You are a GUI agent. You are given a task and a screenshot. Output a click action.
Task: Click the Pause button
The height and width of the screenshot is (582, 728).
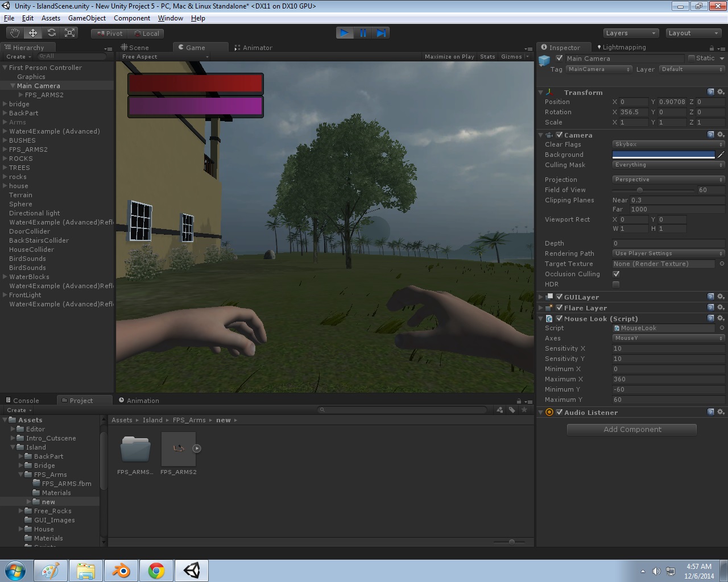click(x=363, y=33)
